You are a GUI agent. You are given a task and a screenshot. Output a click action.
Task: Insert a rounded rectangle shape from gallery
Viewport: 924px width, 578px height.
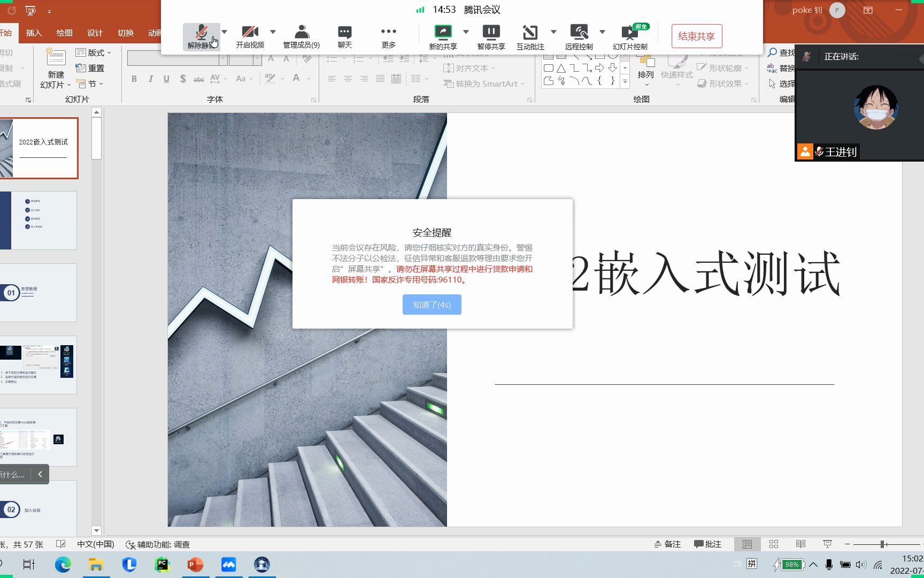click(548, 68)
